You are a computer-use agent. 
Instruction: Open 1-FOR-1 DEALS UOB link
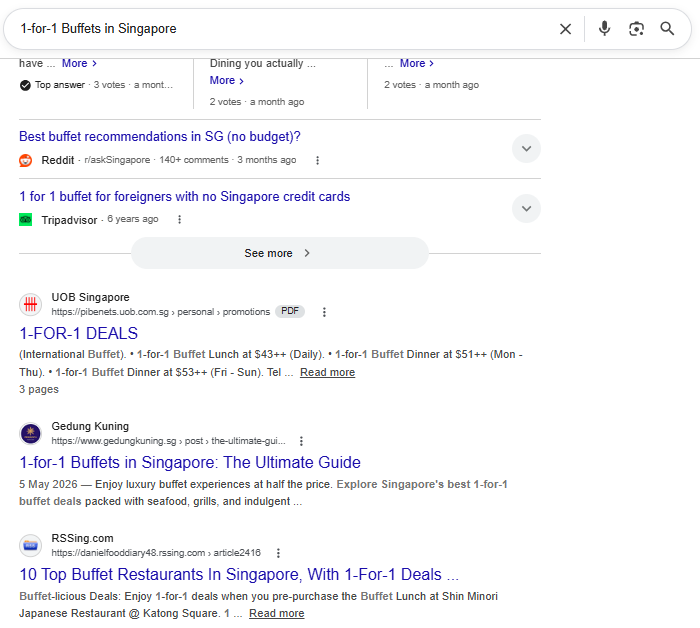point(79,333)
